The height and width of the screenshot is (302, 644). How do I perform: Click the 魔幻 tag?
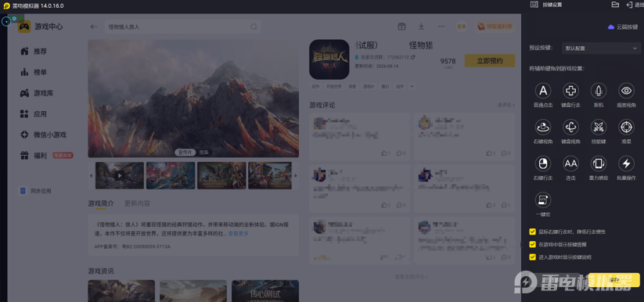pos(385,87)
